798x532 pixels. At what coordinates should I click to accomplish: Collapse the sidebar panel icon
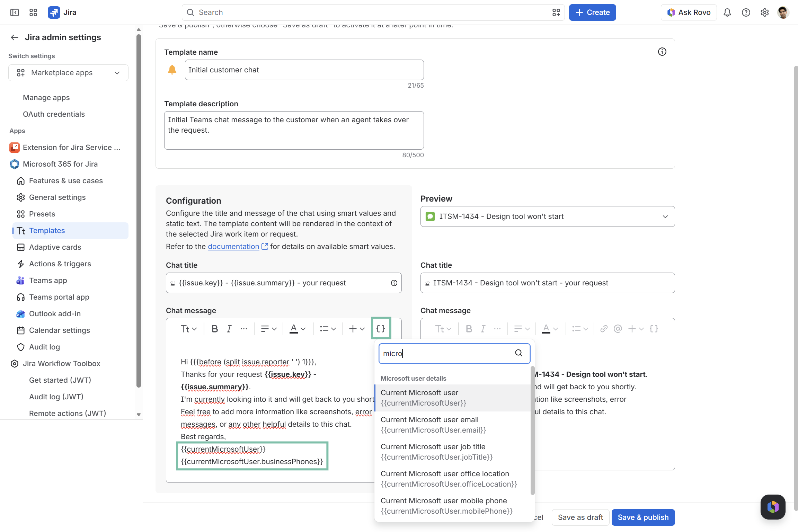pos(15,12)
